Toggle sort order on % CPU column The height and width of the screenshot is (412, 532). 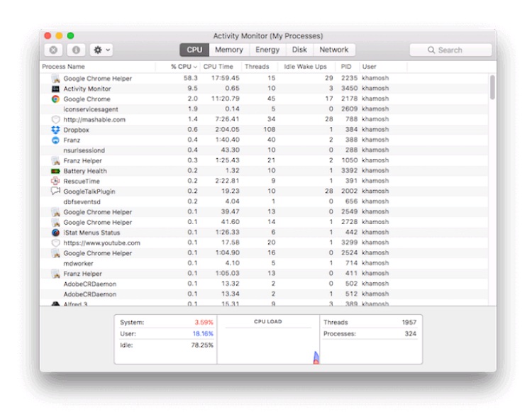tap(184, 67)
